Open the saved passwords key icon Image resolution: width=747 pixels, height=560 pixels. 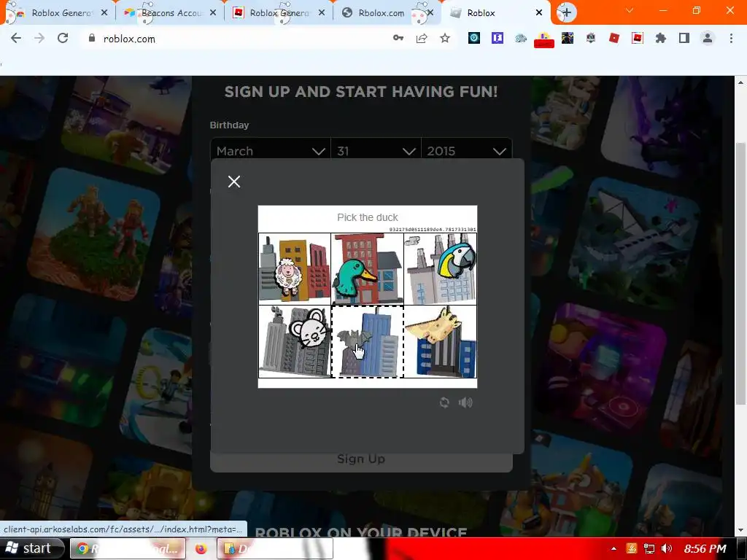398,38
